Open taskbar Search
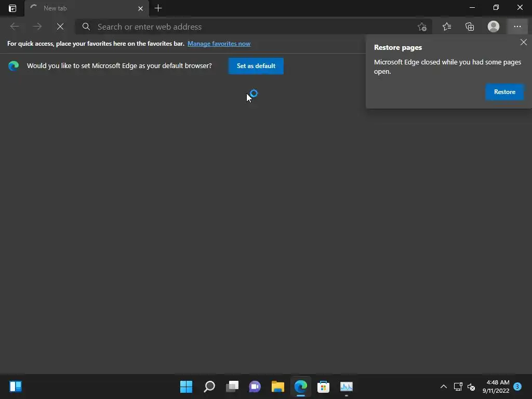The height and width of the screenshot is (399, 532). point(209,387)
